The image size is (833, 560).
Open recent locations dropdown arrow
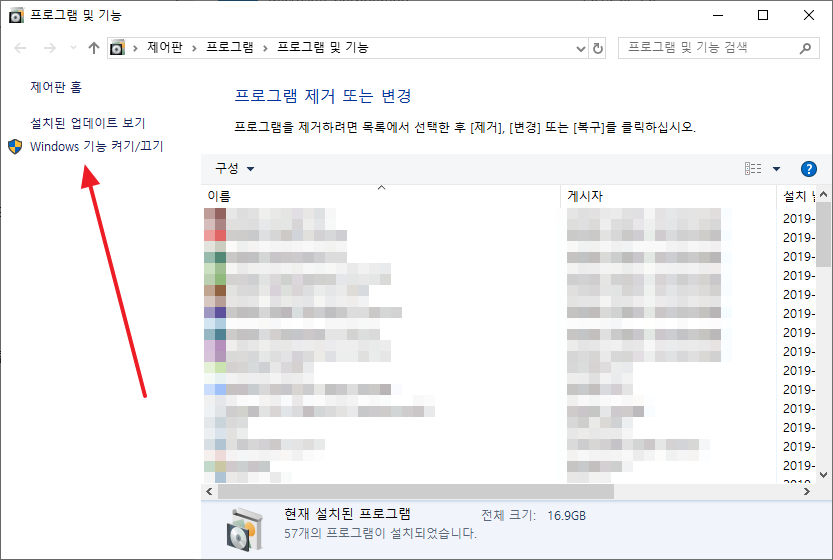[x=73, y=48]
